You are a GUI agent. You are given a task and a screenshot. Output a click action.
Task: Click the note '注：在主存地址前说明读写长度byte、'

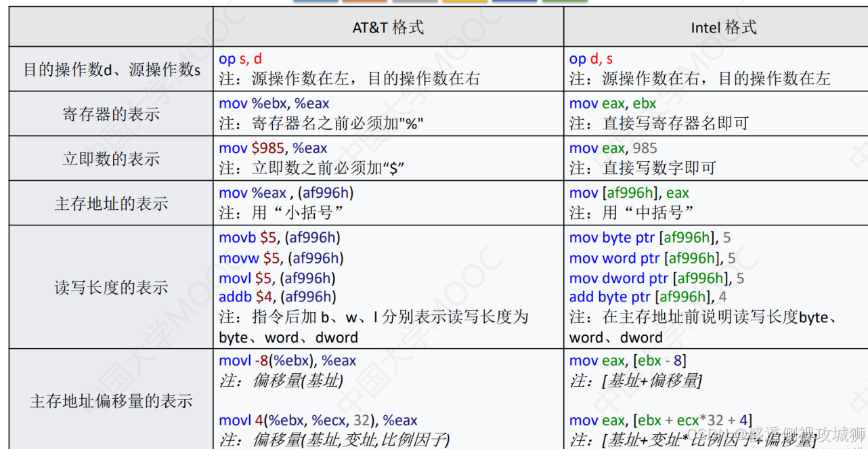click(704, 317)
